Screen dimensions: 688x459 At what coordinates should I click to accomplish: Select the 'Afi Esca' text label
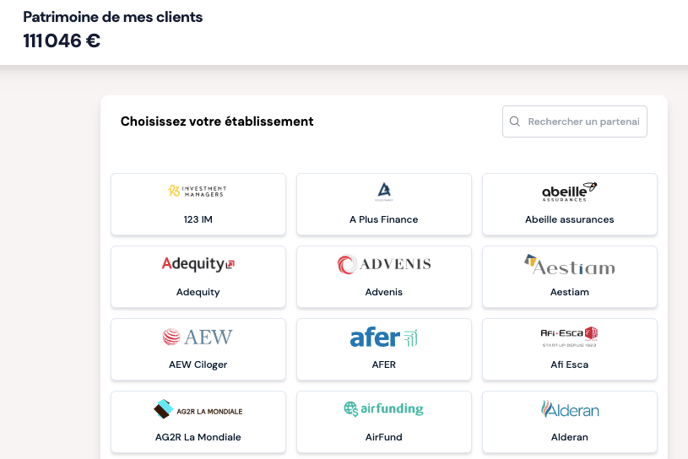tap(569, 365)
